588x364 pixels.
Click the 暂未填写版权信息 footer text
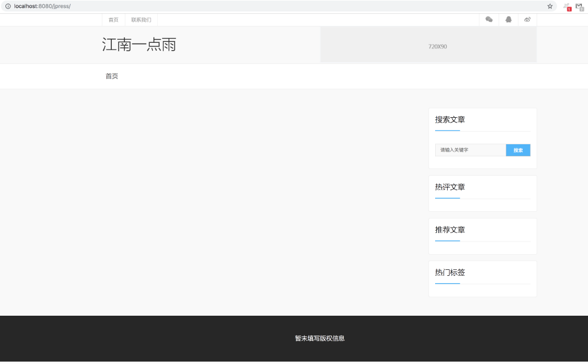coord(318,339)
